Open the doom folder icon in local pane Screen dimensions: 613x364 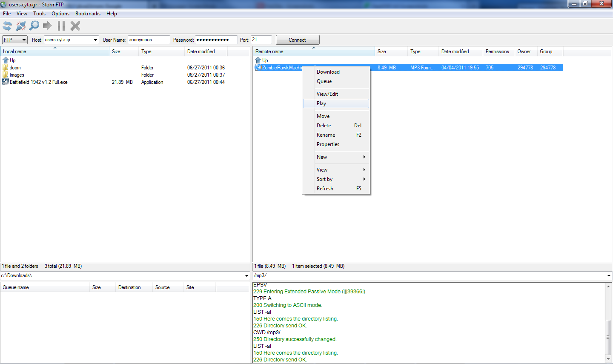6,67
